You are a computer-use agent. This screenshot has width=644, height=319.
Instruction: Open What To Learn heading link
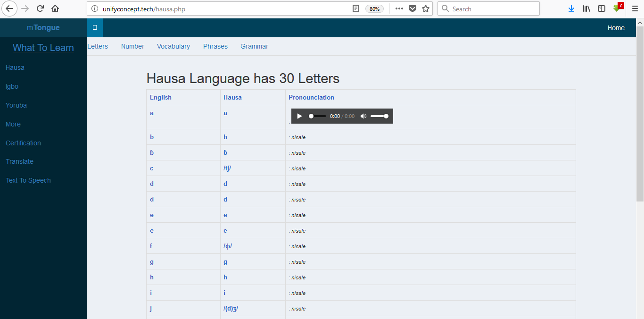coord(43,48)
